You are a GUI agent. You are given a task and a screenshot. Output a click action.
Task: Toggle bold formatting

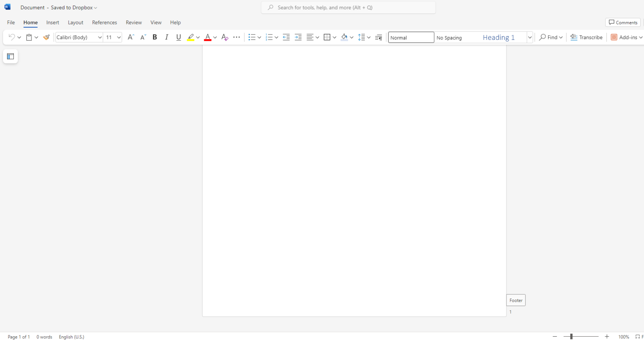click(155, 37)
